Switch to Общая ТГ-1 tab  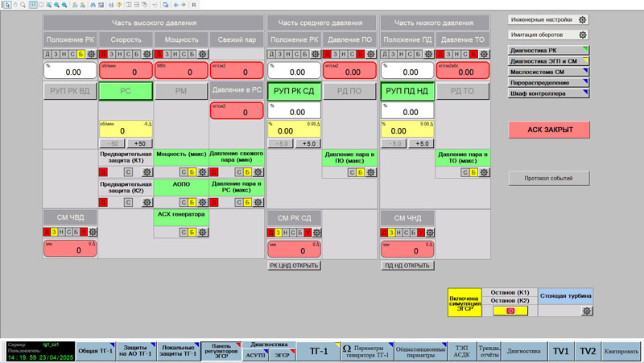[95, 351]
